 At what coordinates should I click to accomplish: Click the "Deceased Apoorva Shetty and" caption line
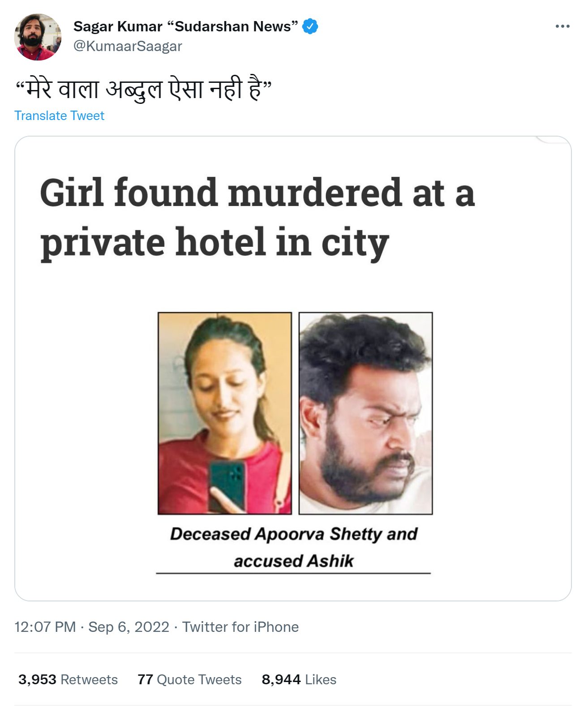click(x=293, y=534)
